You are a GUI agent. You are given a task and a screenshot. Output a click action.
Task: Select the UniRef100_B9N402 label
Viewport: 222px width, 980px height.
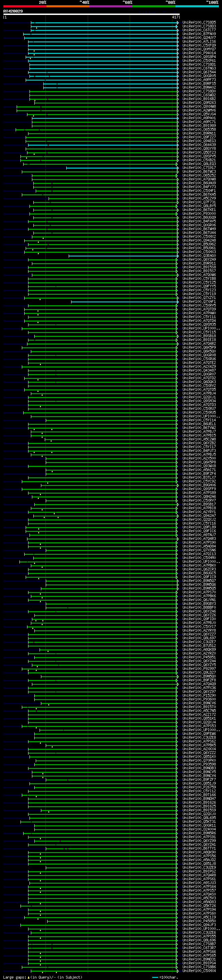tap(199, 88)
